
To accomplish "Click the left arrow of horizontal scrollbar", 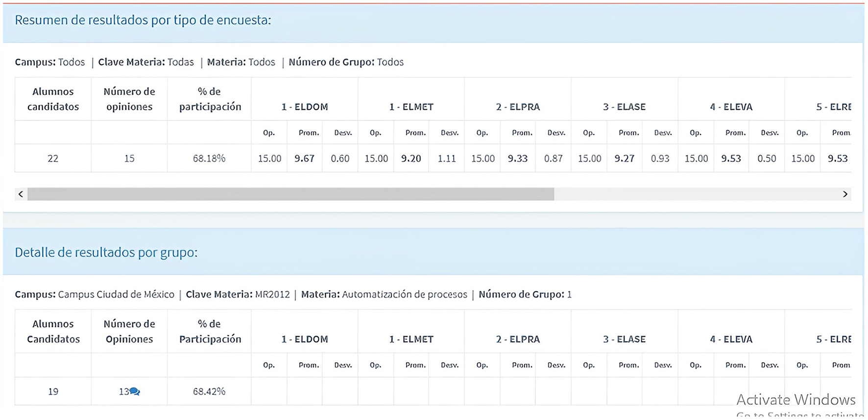I will 21,194.
